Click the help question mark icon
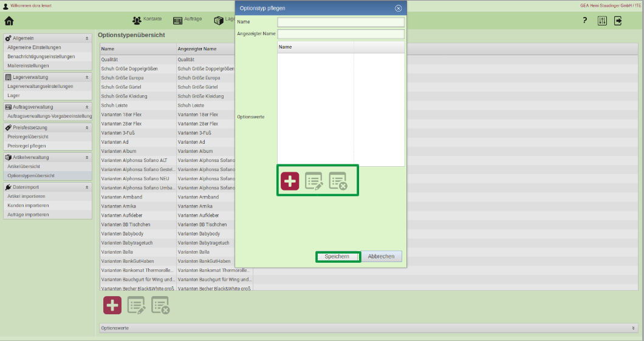This screenshot has height=341, width=644. point(585,21)
